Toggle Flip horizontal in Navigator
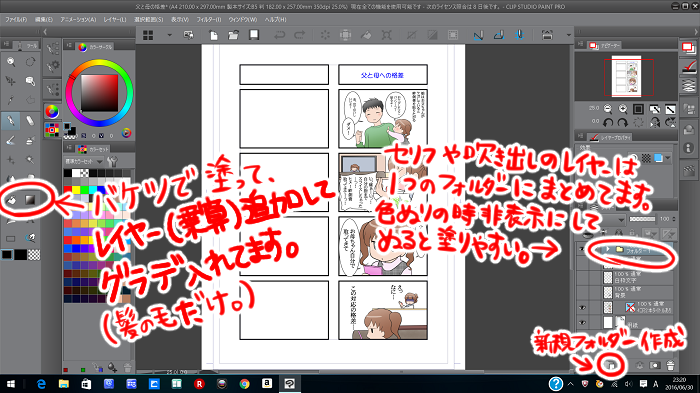Viewport: 700px width, 393px height. coord(655,122)
